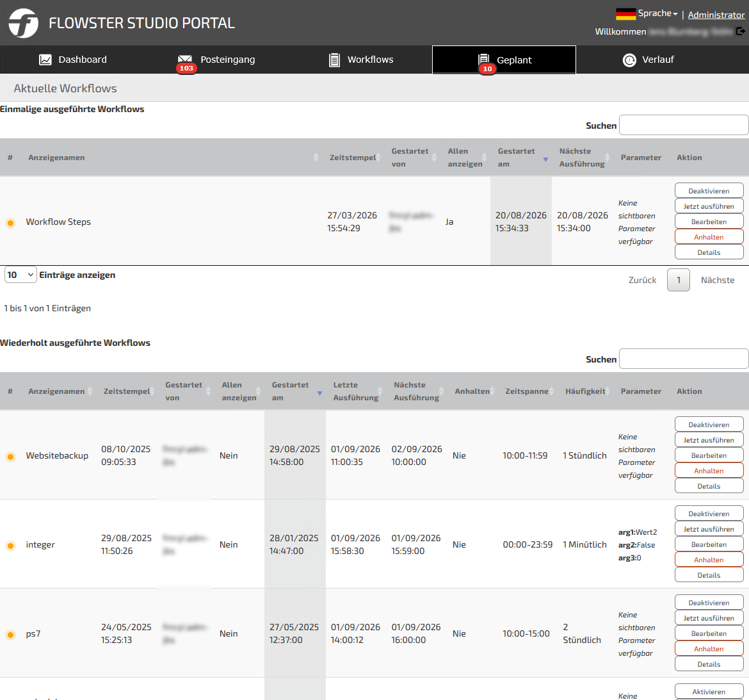Open the Administrator link
Image resolution: width=749 pixels, height=700 pixels.
pos(716,15)
